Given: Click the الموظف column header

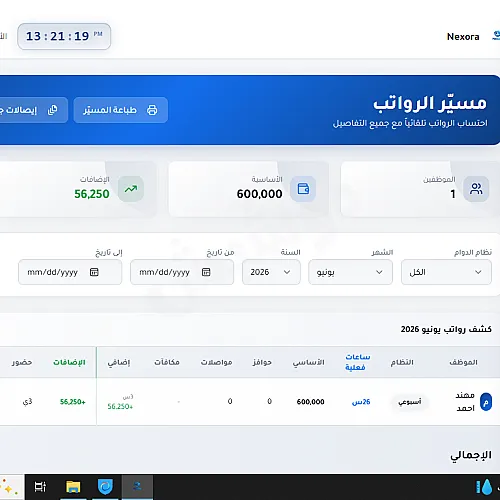Looking at the screenshot, I should (463, 362).
